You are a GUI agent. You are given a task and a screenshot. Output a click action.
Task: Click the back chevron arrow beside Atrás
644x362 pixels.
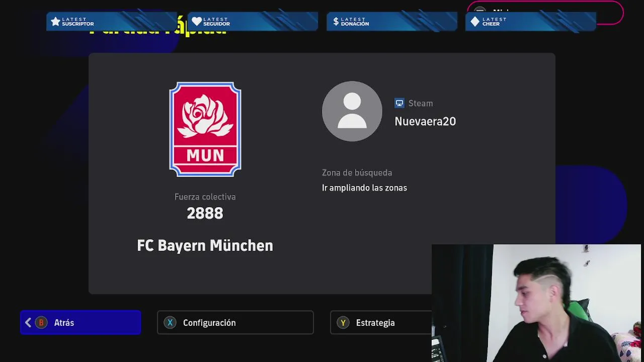[x=28, y=323]
